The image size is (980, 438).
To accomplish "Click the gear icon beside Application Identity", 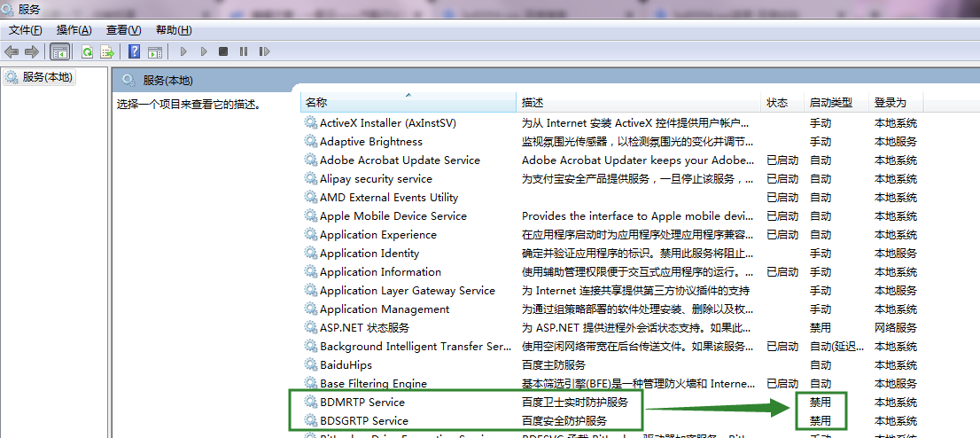I will [x=311, y=253].
